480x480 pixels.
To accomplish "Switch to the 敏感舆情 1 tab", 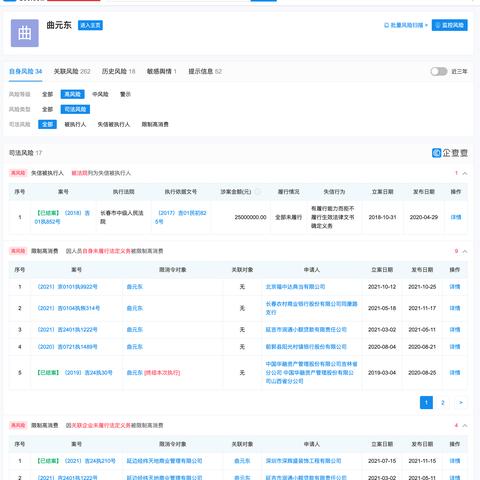I will pos(162,71).
